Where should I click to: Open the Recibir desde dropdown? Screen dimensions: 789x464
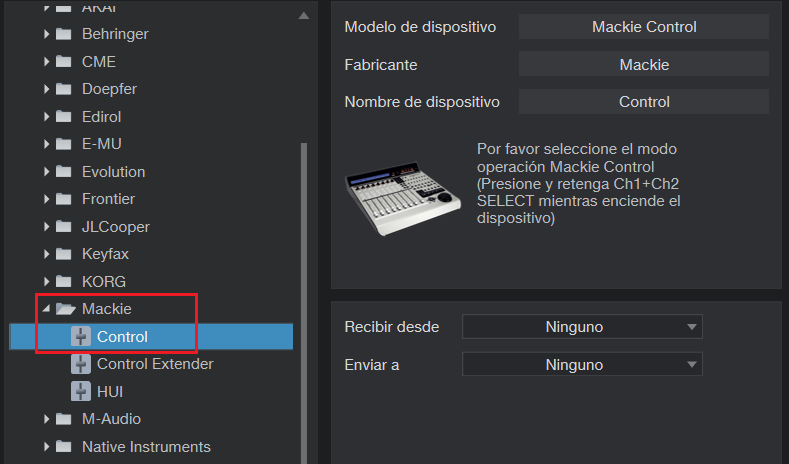(x=582, y=327)
